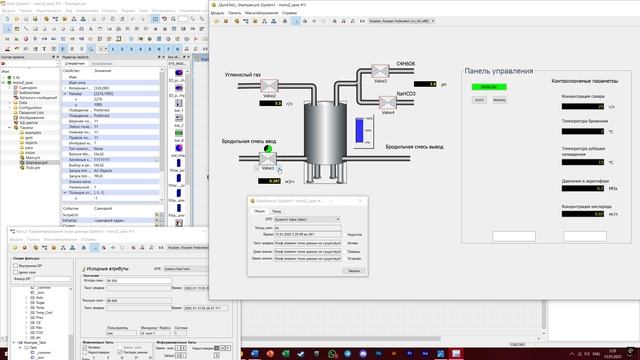Click the tree-structure icon in QuickTest toolbar
This screenshot has height=360, width=640.
coord(246,21)
